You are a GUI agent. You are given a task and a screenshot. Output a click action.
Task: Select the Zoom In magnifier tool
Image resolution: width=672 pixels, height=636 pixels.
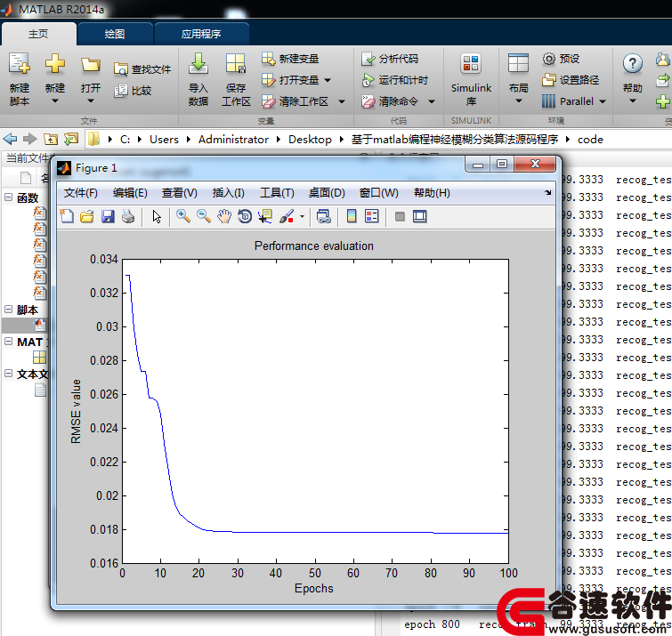(183, 216)
